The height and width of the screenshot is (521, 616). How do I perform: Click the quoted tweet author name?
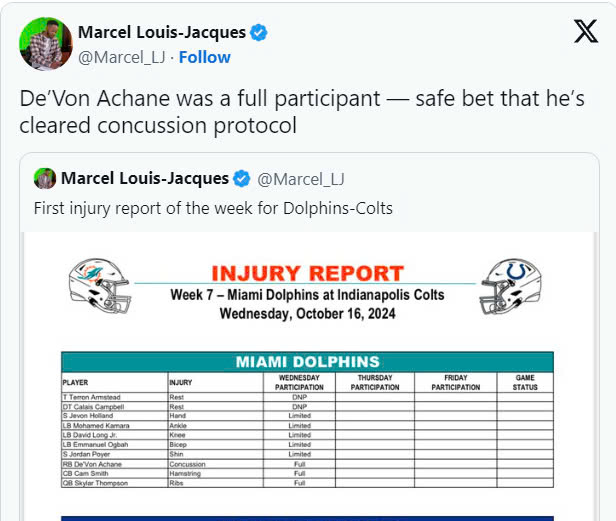pyautogui.click(x=145, y=178)
